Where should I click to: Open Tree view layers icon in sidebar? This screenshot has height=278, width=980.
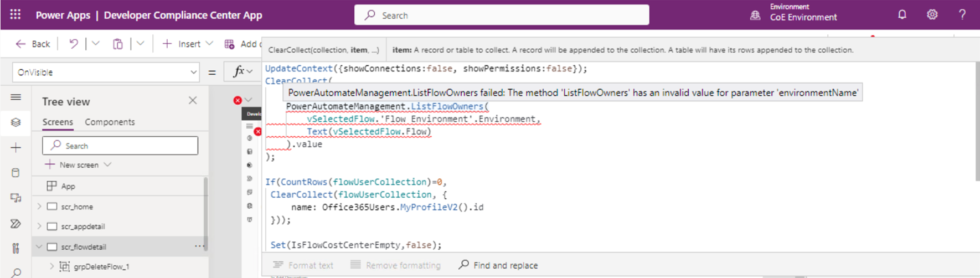(x=16, y=122)
